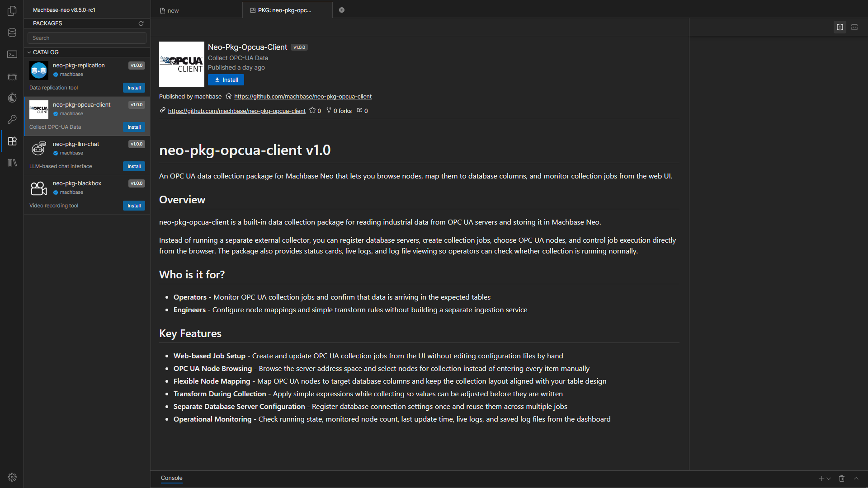The height and width of the screenshot is (488, 868).
Task: Click the neo-pkg-blackbox camera icon
Action: pos(39,188)
